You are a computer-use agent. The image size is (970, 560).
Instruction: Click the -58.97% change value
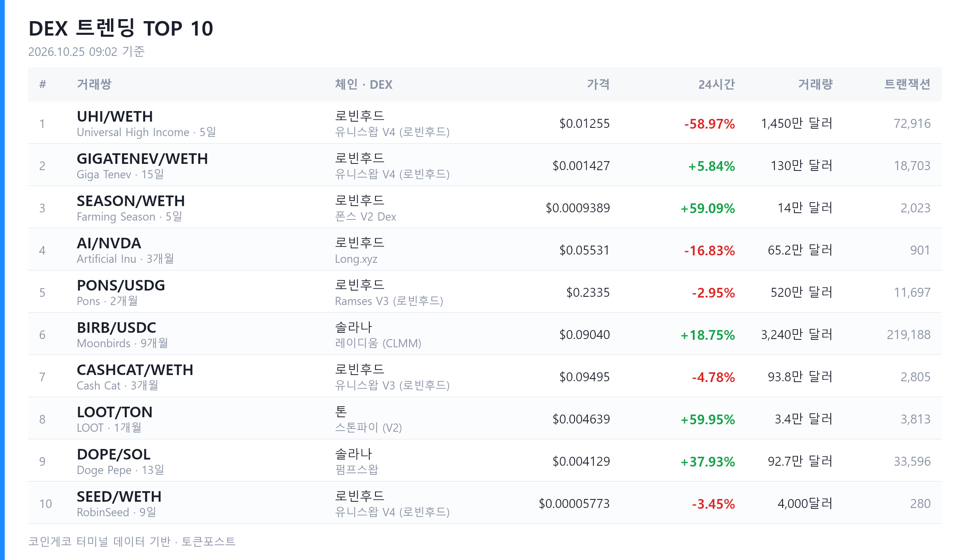pyautogui.click(x=710, y=124)
